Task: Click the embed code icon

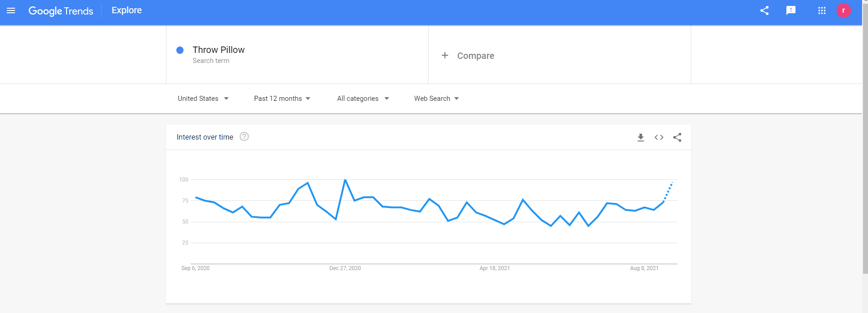Action: [x=659, y=137]
